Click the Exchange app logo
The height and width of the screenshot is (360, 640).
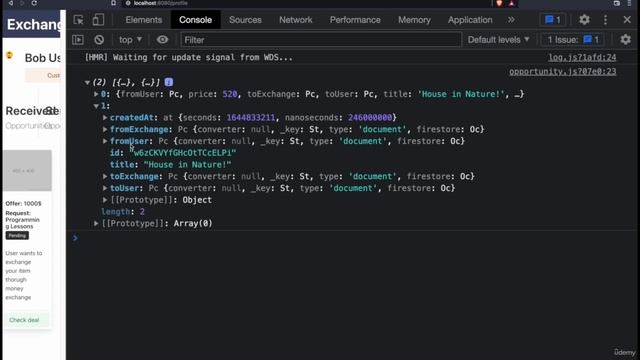tap(34, 24)
